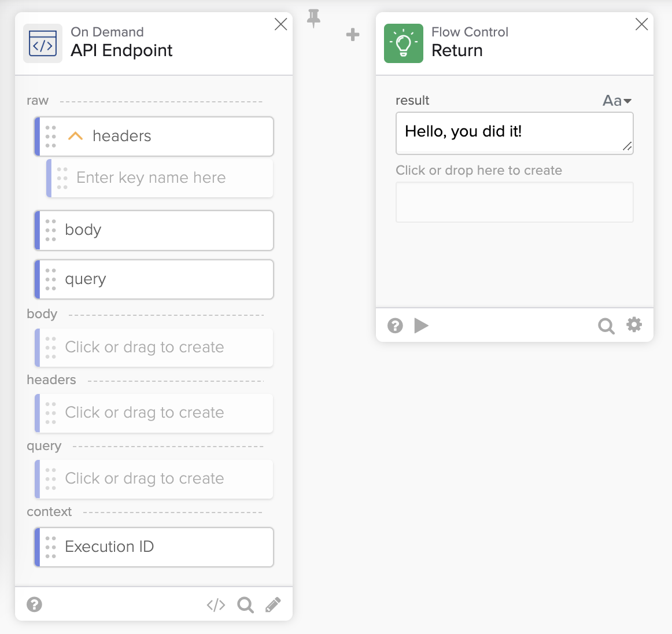Run the Return card with play button

click(x=422, y=326)
